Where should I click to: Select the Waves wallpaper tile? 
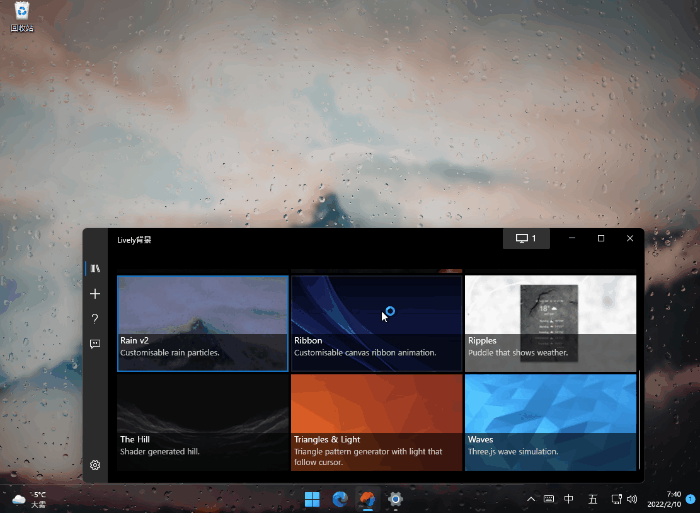click(550, 420)
